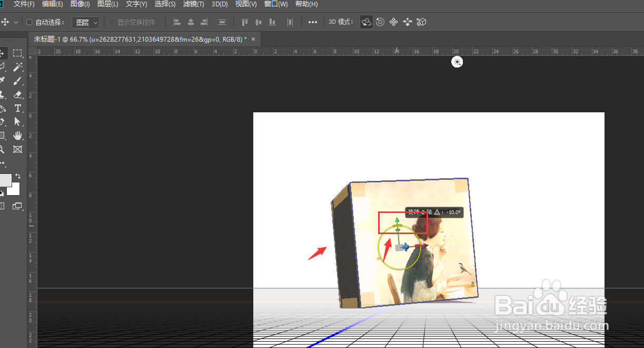Select the Paint Bucket tool
Screen dimensions: 644x348
(2, 108)
